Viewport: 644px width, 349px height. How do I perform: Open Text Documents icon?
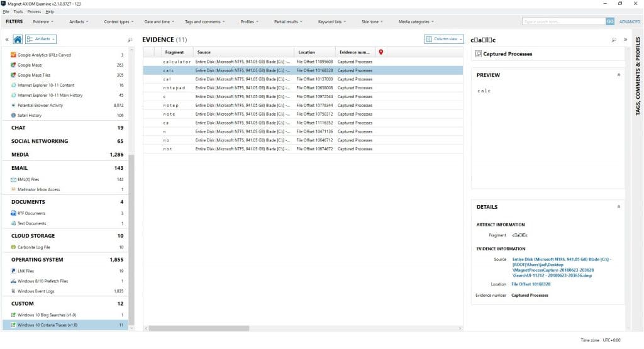[x=13, y=223]
